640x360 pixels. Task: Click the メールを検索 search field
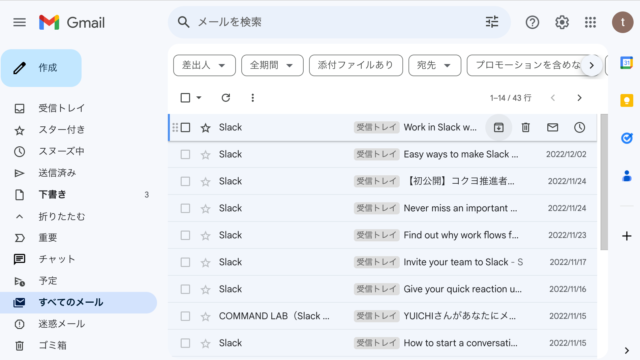pos(339,22)
